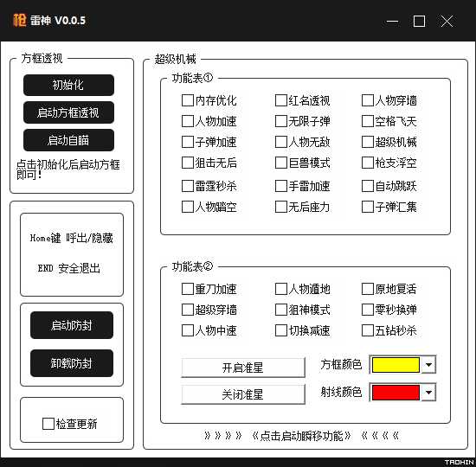Enable the 原地复活 checkbox
The image size is (476, 467).
[368, 289]
